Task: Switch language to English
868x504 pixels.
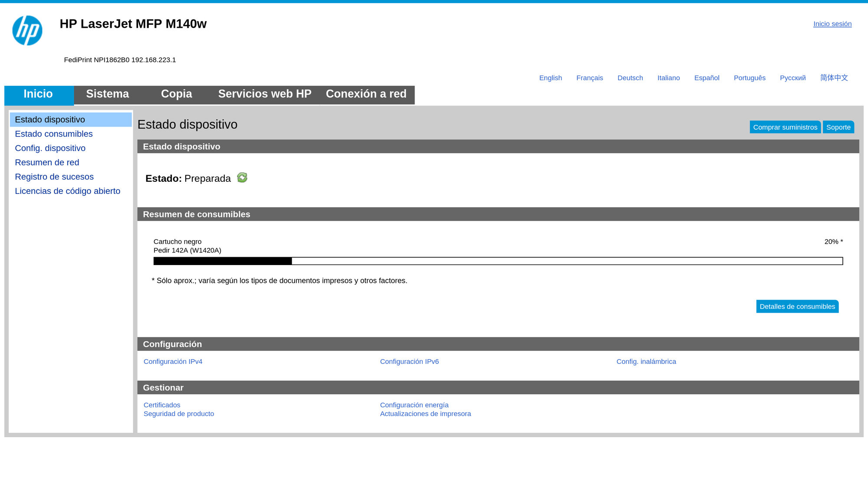Action: click(x=550, y=78)
